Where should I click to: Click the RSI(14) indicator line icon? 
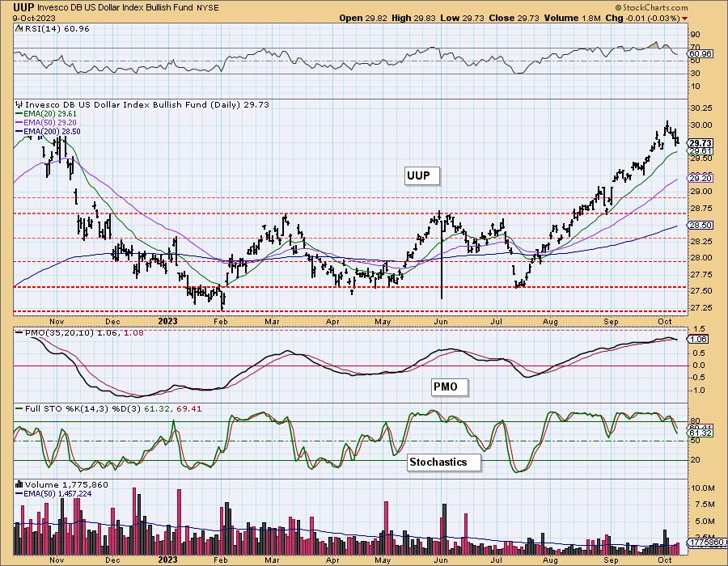point(18,29)
